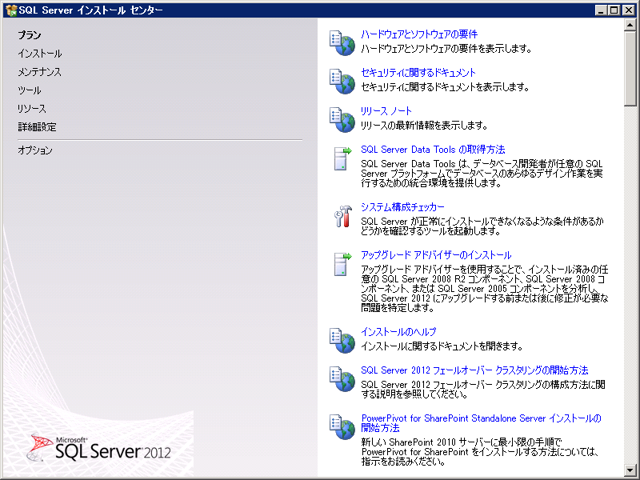Click the server icon beside アップグレード アドバイザーのインストール
This screenshot has width=640, height=480.
(342, 264)
